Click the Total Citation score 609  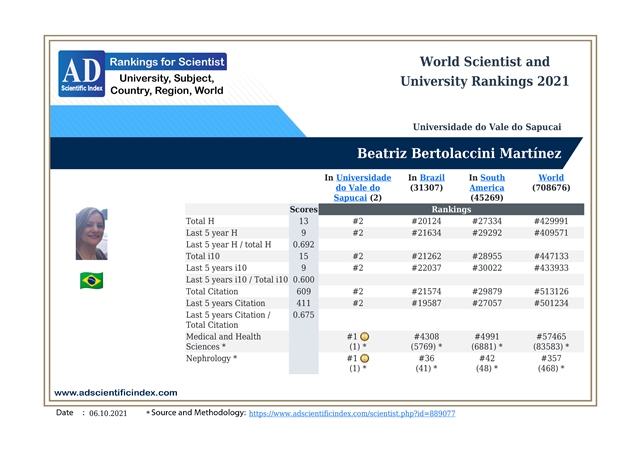[304, 291]
